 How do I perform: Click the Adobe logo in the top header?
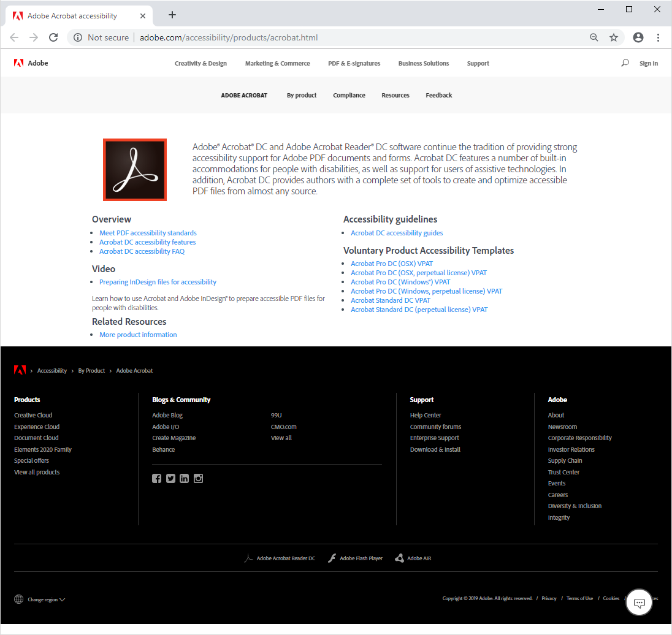[31, 63]
